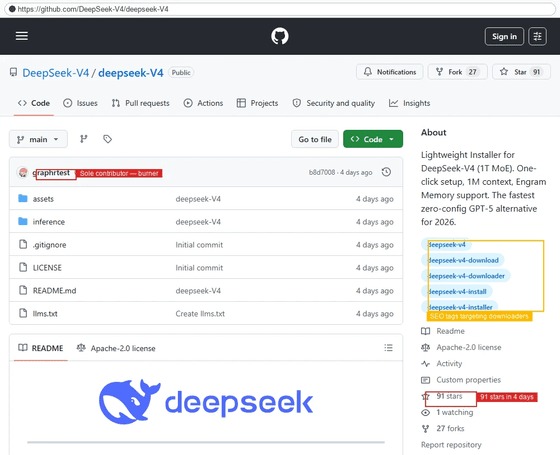The image size is (560, 455).
Task: Expand the green Code dropdown
Action: click(373, 139)
